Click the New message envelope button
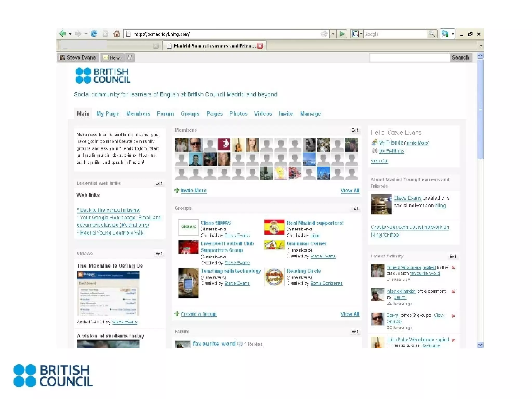 pos(112,58)
